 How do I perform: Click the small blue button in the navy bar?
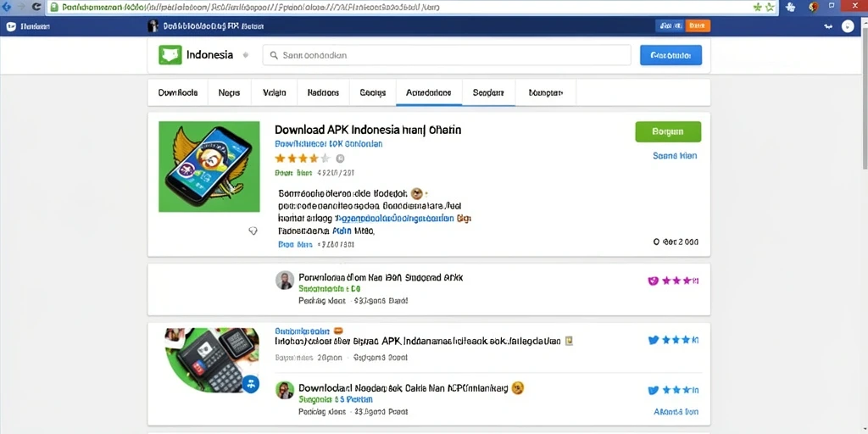670,25
